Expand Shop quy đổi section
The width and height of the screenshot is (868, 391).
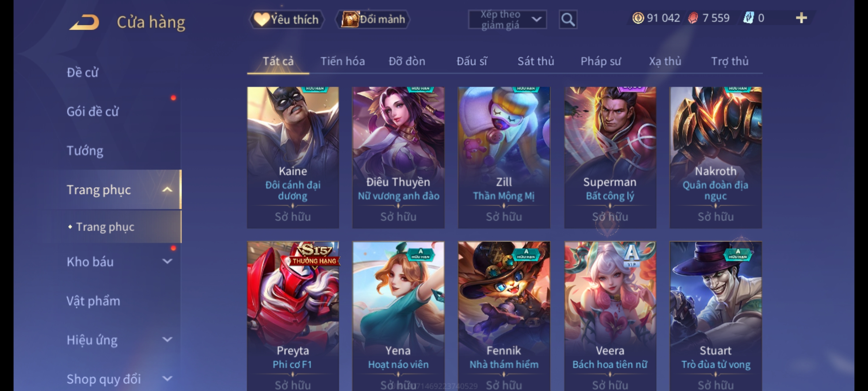point(167,379)
